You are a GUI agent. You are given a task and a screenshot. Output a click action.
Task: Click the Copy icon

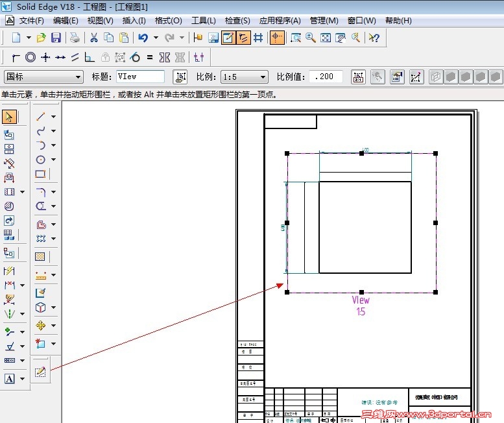point(108,38)
